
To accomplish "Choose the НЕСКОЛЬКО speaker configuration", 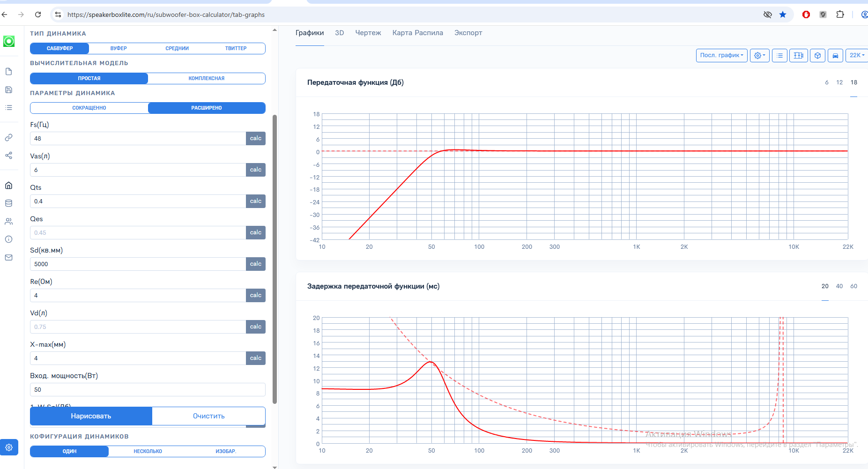I will coord(148,451).
